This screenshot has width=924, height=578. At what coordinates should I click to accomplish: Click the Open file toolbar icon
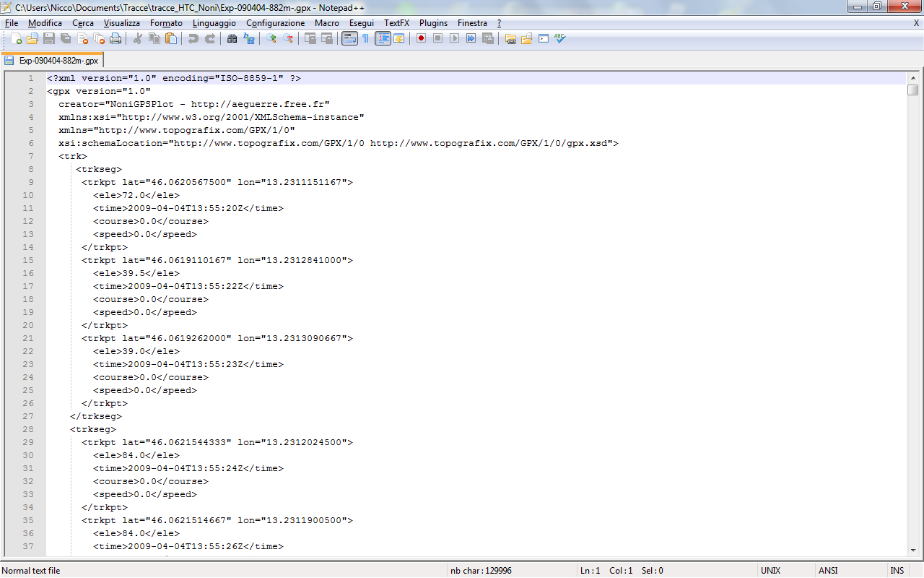tap(32, 38)
